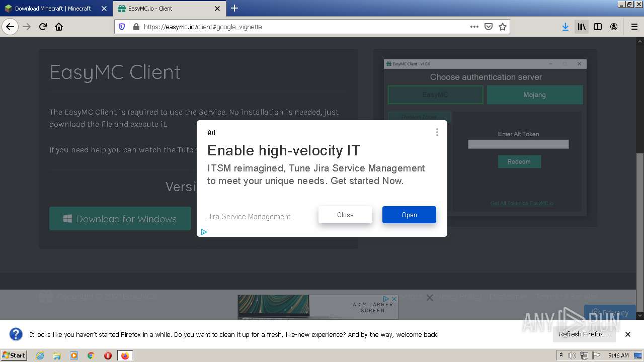Viewport: 644px width, 362px height.
Task: Click the Enter Alt Token field
Action: (518, 144)
